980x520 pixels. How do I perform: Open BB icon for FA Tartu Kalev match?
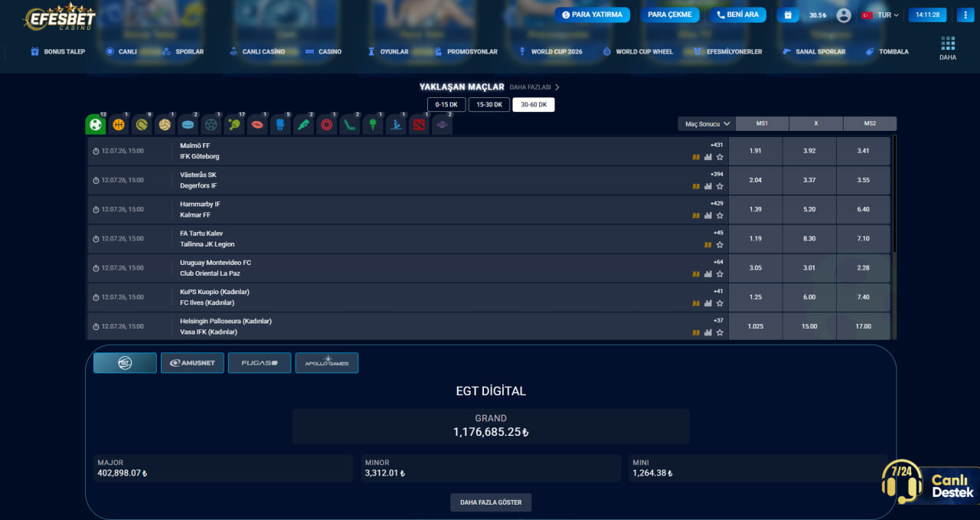[x=708, y=244]
